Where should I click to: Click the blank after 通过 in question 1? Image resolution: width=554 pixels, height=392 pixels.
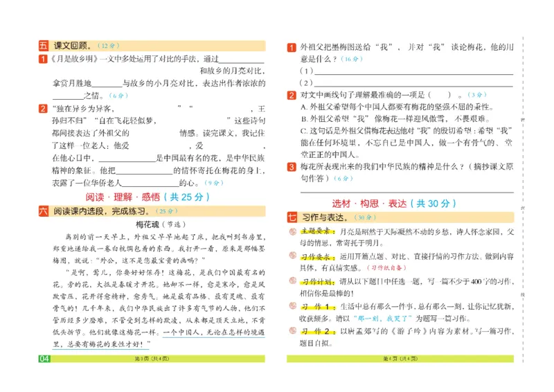[242, 60]
